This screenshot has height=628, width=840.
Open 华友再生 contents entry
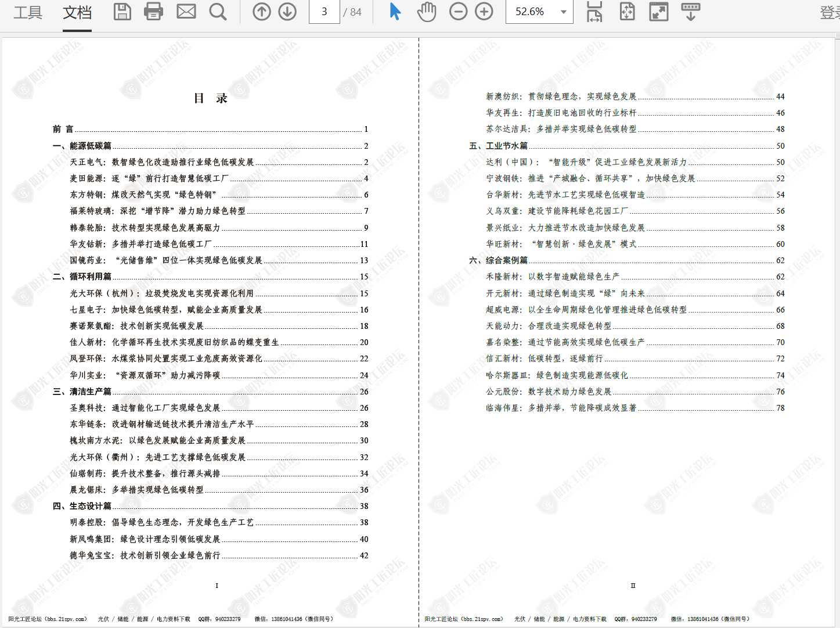(x=635, y=113)
